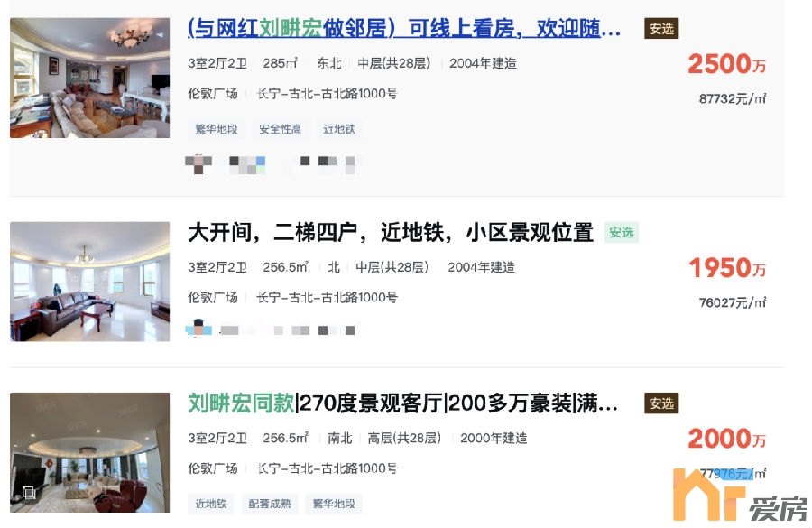Click the VR panorama icon on third thumbnail

tap(29, 493)
